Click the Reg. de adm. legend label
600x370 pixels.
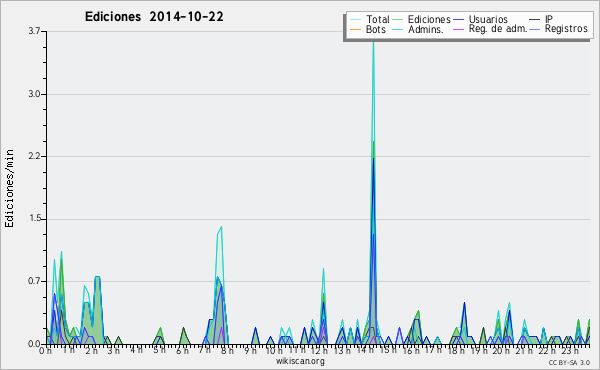click(498, 29)
